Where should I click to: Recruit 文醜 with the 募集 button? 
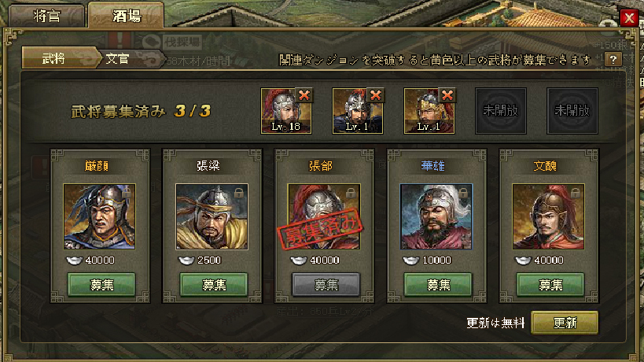(550, 284)
